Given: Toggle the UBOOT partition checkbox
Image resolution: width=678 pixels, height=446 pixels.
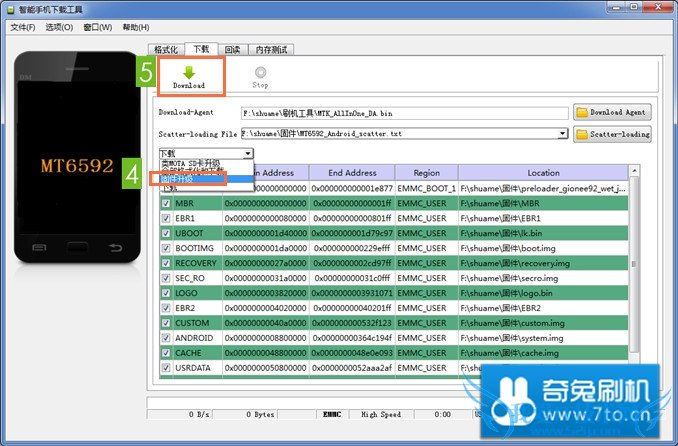Looking at the screenshot, I should 166,233.
